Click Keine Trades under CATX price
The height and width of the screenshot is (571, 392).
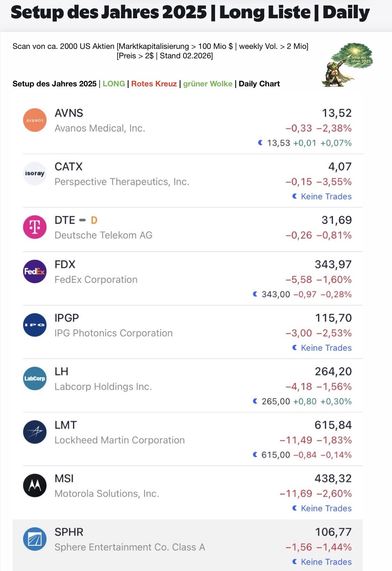click(326, 197)
